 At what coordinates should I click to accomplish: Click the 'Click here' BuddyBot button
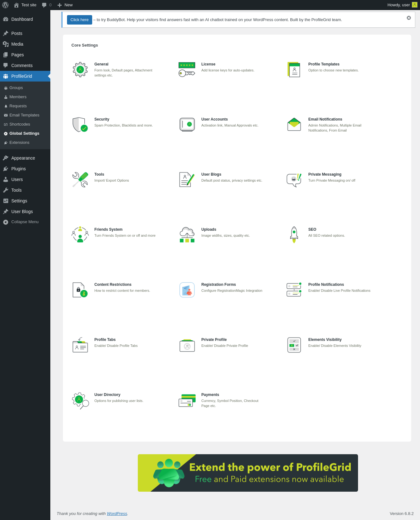click(x=80, y=20)
